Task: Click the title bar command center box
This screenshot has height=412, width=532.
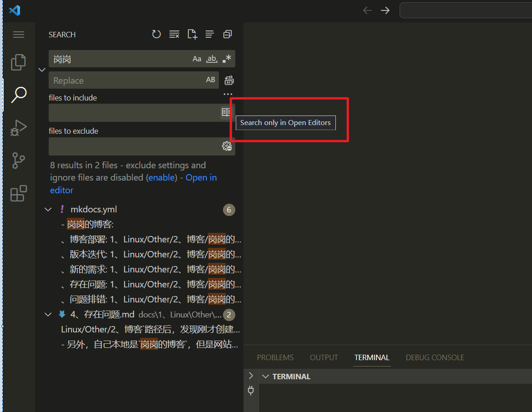Action: click(466, 10)
